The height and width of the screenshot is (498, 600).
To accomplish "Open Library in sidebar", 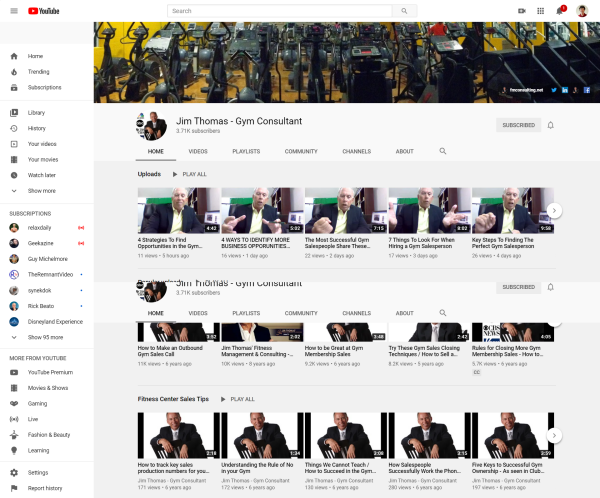I will (x=47, y=113).
